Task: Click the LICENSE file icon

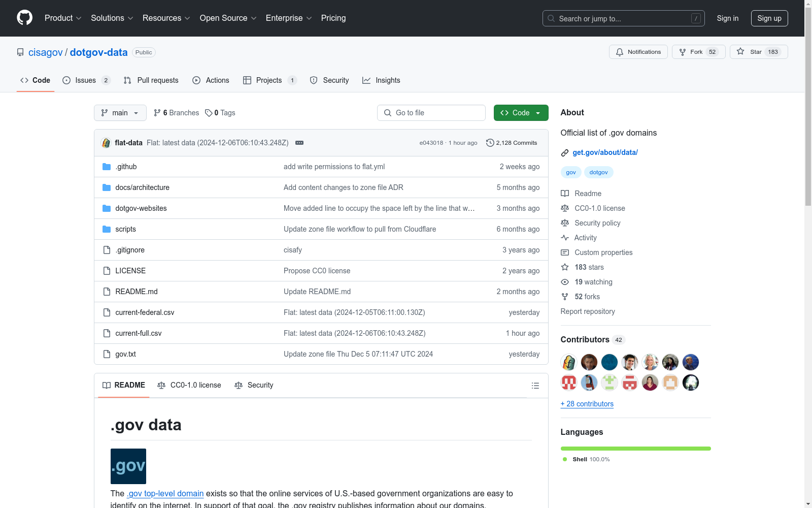Action: pos(107,271)
